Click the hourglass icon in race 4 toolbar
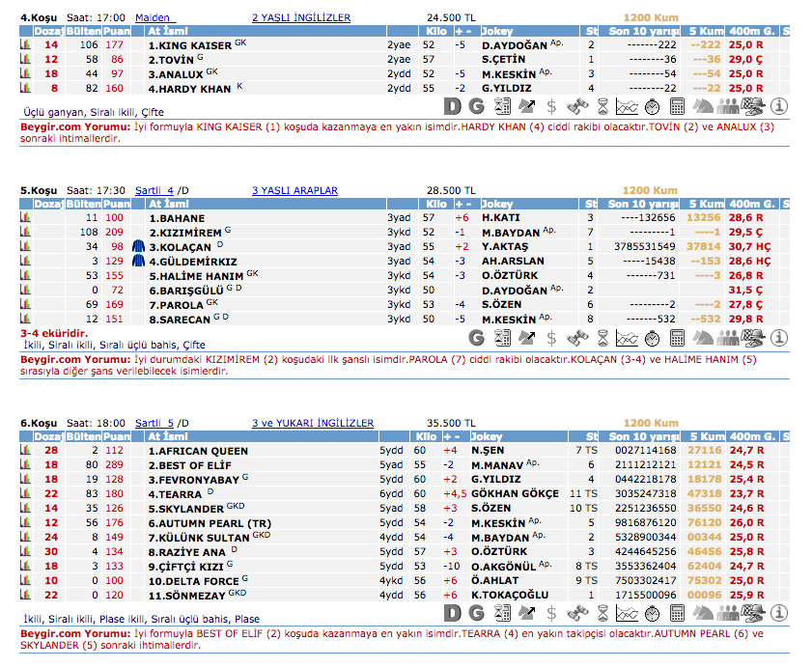 point(602,106)
